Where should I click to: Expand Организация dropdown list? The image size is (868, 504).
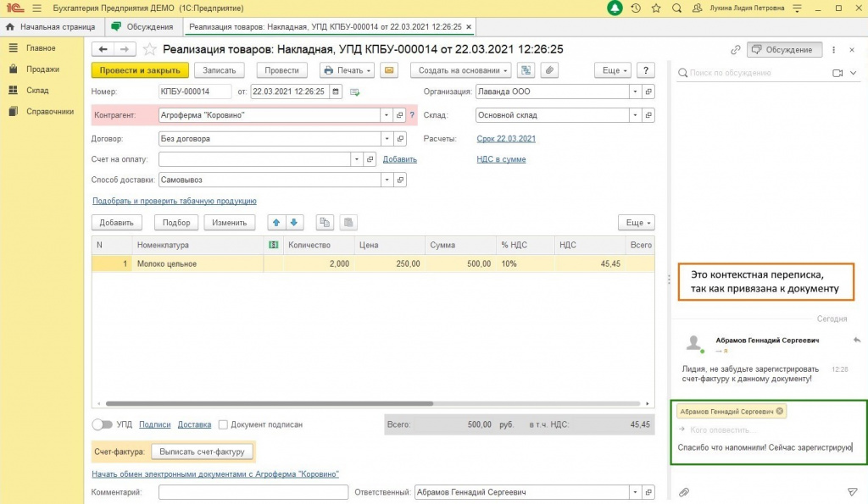pos(635,91)
